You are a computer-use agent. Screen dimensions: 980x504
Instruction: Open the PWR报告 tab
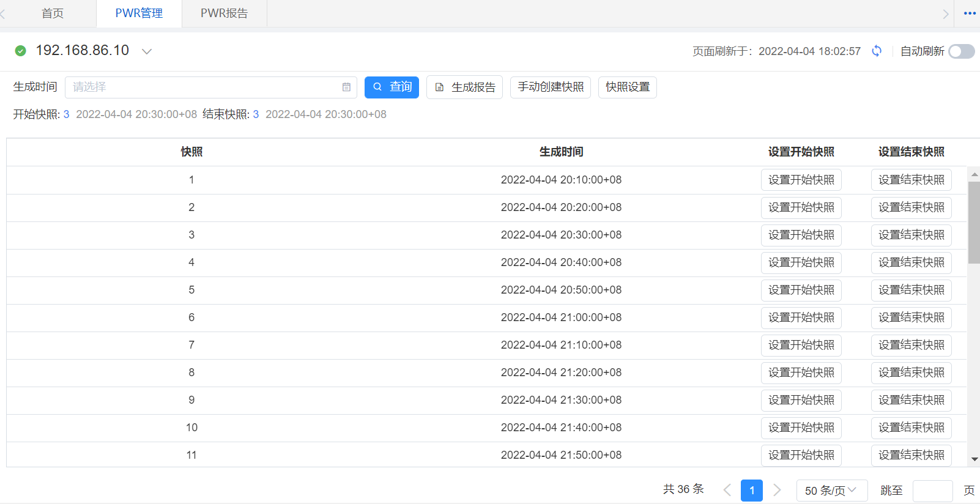point(225,13)
